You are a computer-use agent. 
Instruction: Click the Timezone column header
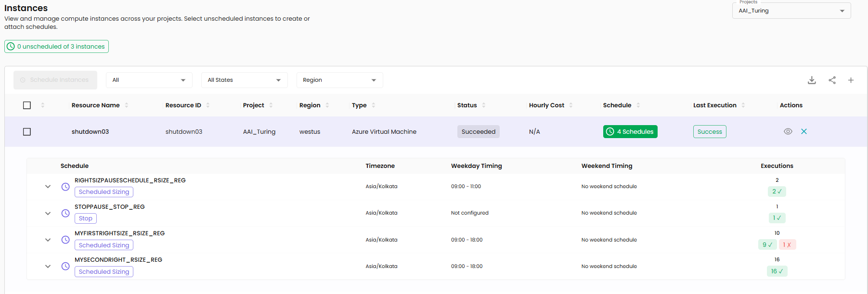tap(380, 166)
